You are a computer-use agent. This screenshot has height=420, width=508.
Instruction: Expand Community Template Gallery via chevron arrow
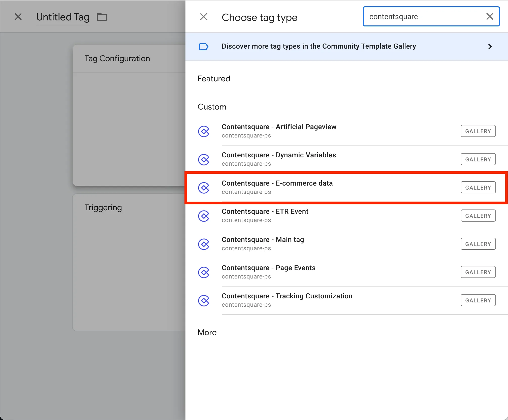[x=490, y=47]
